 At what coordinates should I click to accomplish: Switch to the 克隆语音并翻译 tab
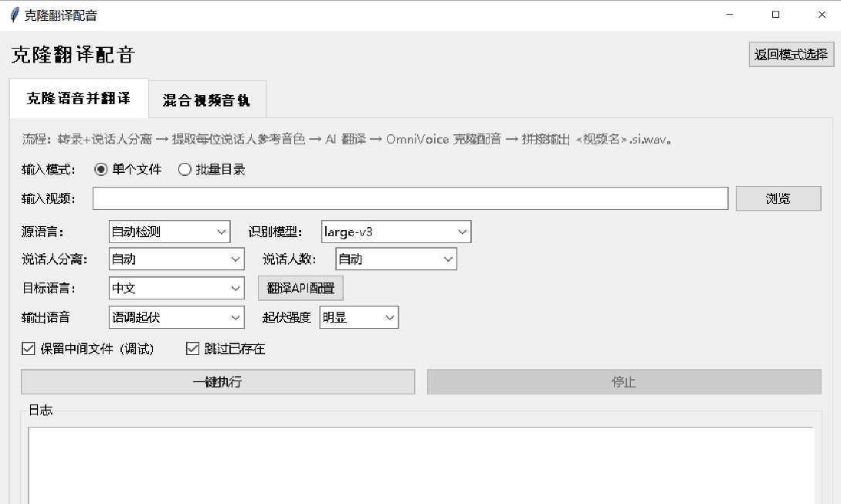79,99
